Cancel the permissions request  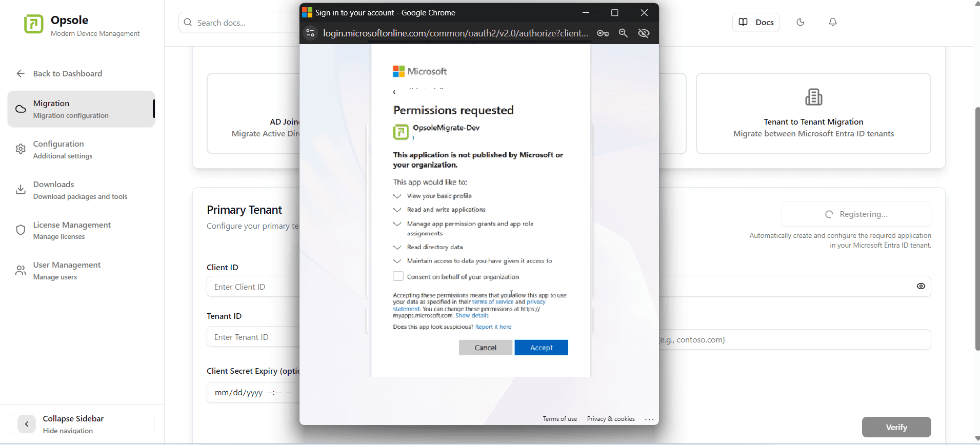(486, 348)
